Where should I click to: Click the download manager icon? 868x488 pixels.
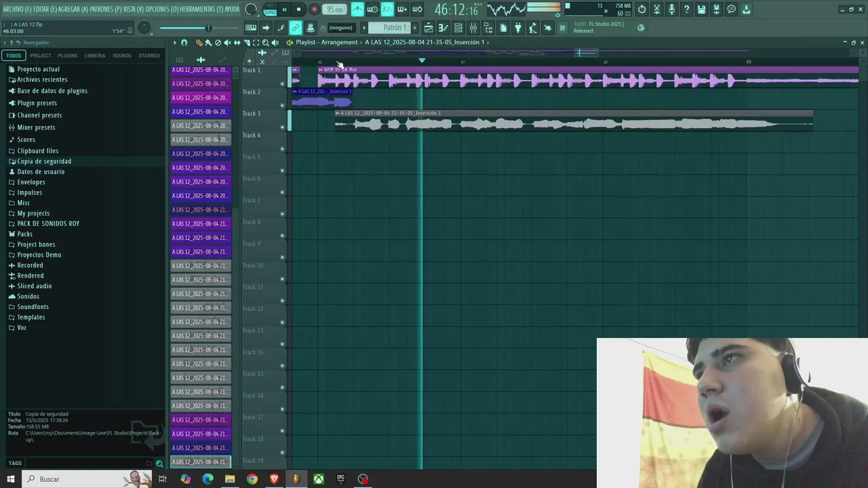click(x=747, y=9)
